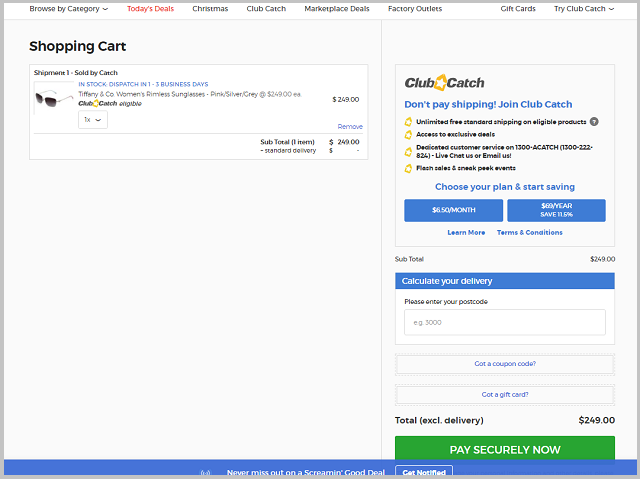This screenshot has height=479, width=640.
Task: Go to Today's Deals
Action: [x=150, y=9]
